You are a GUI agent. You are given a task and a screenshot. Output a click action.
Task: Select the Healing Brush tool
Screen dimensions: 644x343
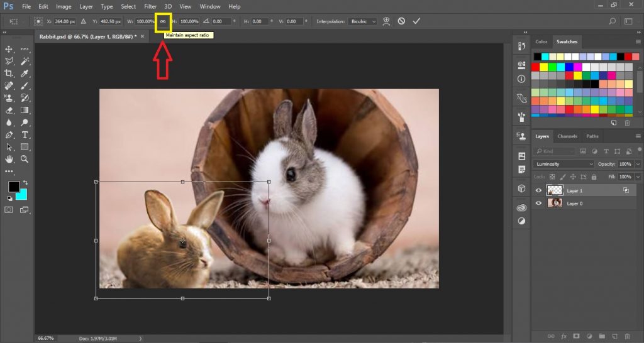pyautogui.click(x=9, y=85)
